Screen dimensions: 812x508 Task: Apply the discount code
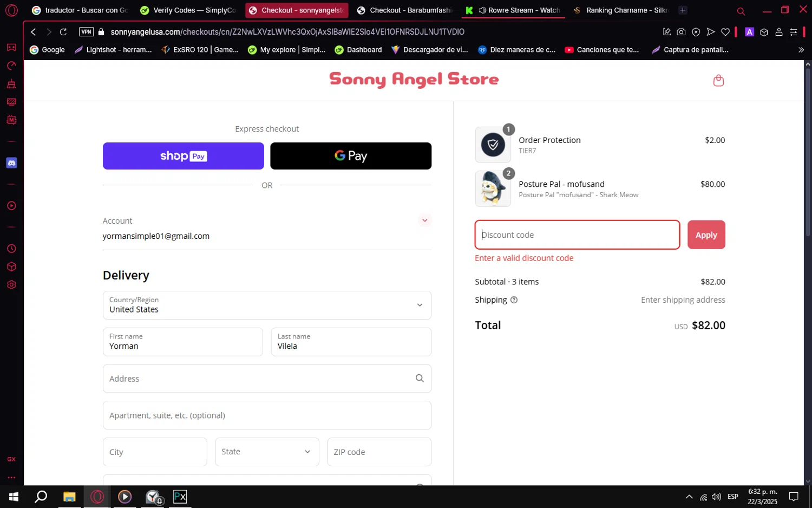pos(706,235)
